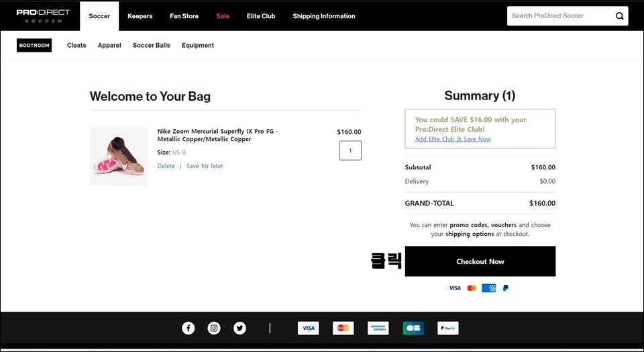Screen dimensions: 644x352
Task: Open the Instagram icon in footer
Action: click(213, 328)
